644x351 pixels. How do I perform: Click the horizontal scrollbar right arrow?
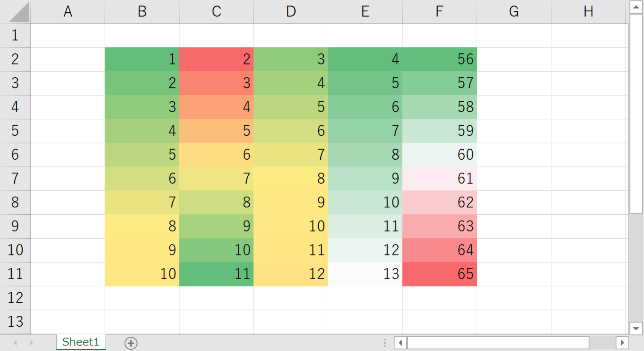[x=622, y=343]
